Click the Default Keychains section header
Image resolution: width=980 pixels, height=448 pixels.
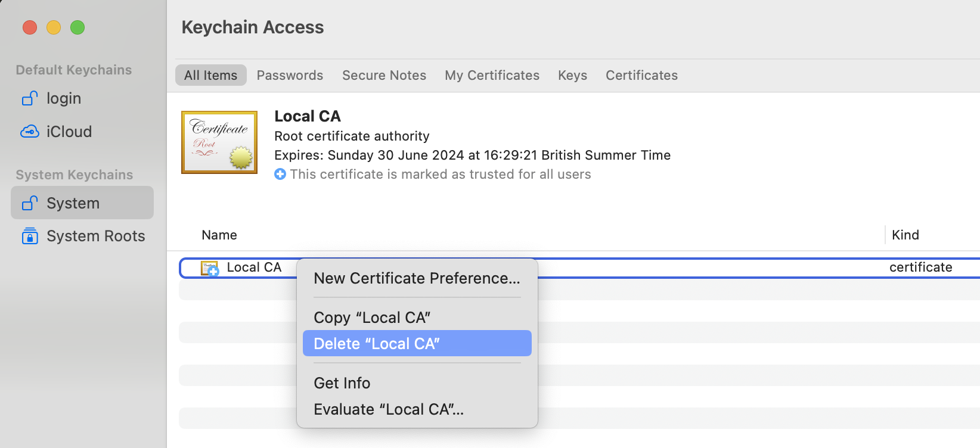tap(74, 70)
